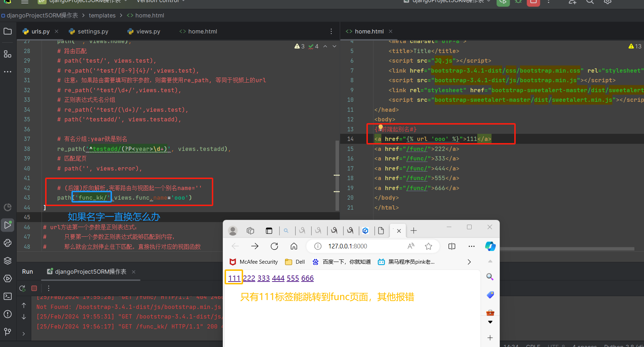Open the workspaces icon in browser
Image resolution: width=644 pixels, height=347 pixels.
(251, 231)
